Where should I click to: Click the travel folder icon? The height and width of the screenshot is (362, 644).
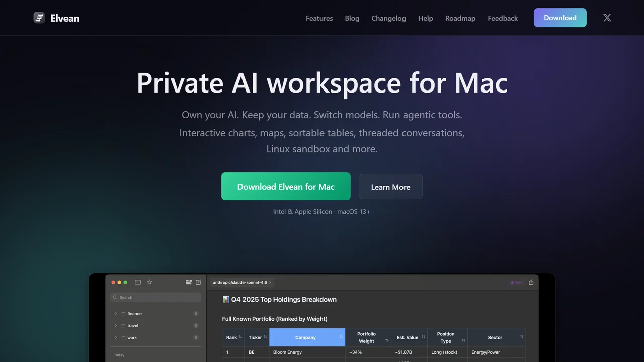tap(123, 326)
